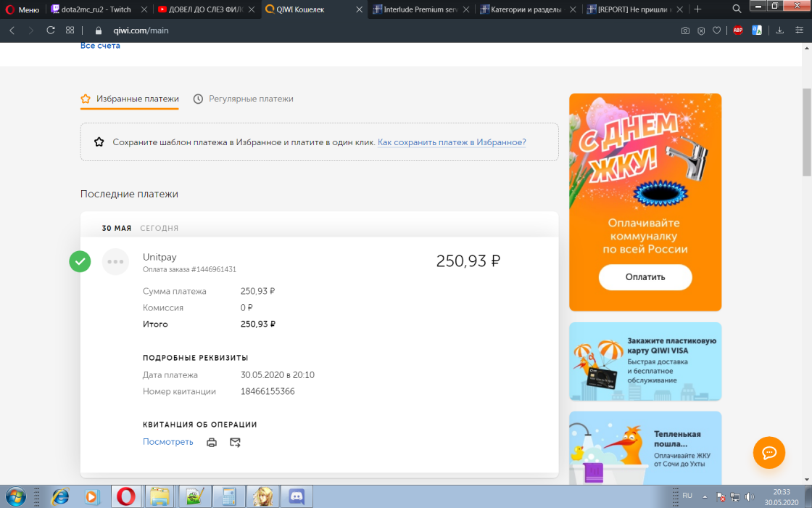Open the orange chat support bubble
Screen dimensions: 812x508
769,453
